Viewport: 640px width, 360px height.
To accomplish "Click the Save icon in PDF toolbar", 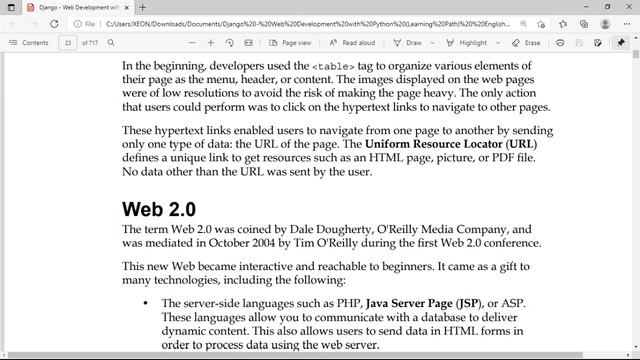I will click(x=579, y=43).
